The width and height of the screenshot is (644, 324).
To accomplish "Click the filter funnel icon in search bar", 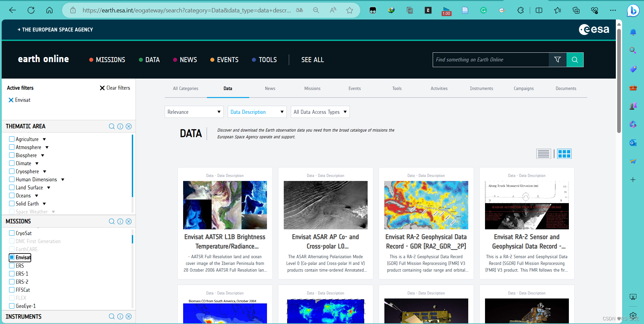I will click(557, 60).
